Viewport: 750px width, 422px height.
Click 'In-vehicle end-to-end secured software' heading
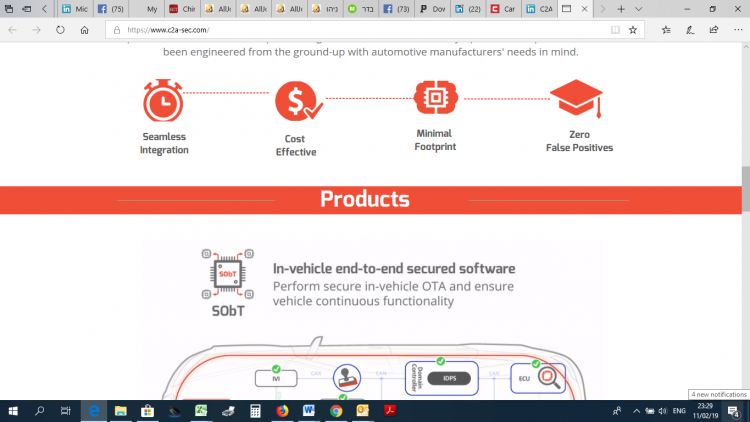[x=394, y=269]
